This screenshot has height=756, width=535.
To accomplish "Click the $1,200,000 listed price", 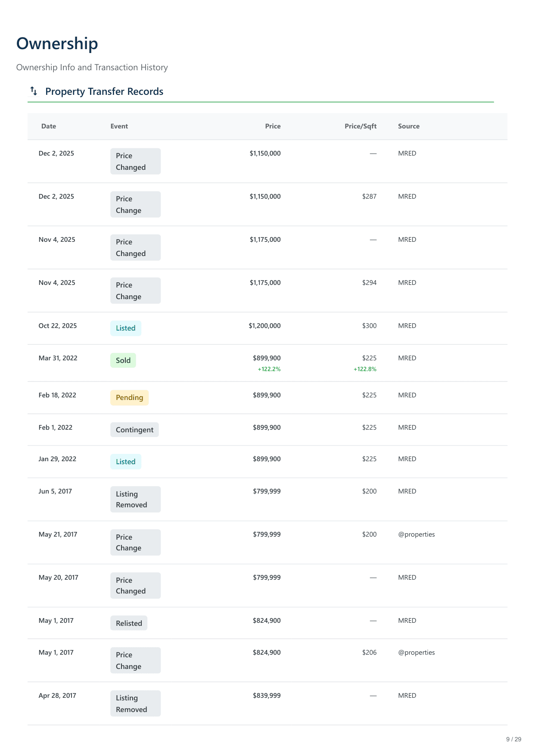I will coord(264,326).
